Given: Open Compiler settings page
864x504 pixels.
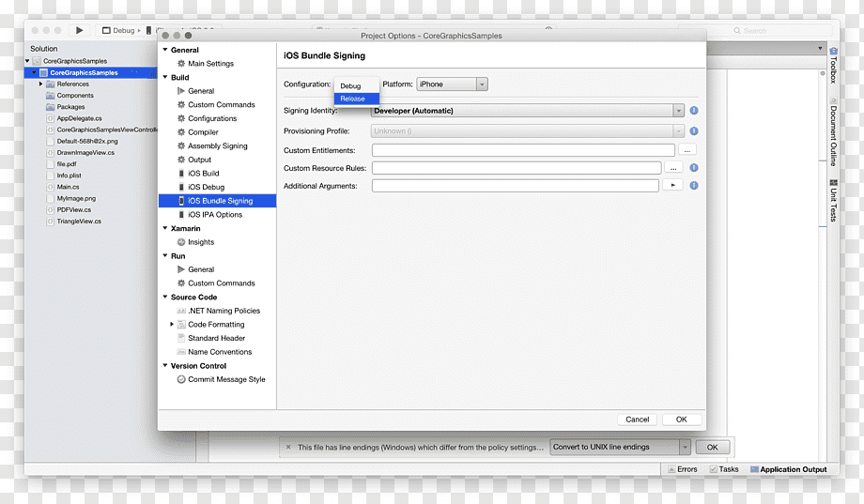Looking at the screenshot, I should [203, 132].
